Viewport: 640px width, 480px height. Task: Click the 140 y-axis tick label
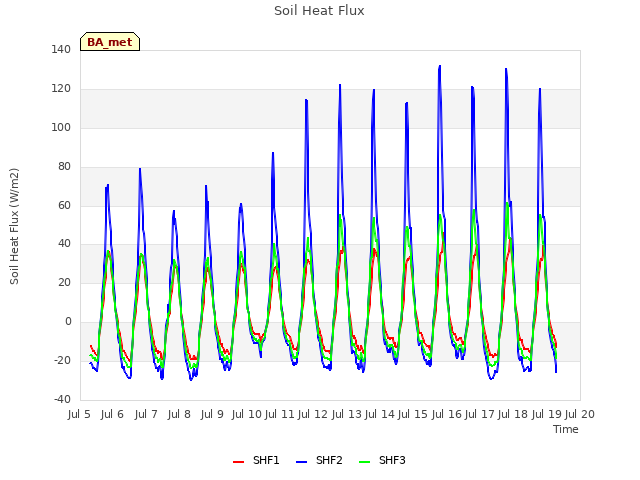pos(61,50)
